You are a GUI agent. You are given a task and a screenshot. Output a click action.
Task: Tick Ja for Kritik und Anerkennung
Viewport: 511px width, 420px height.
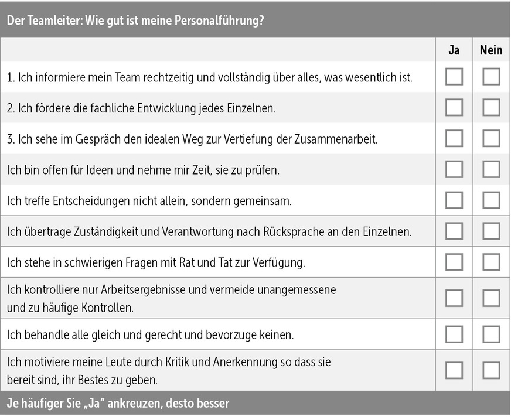click(454, 370)
